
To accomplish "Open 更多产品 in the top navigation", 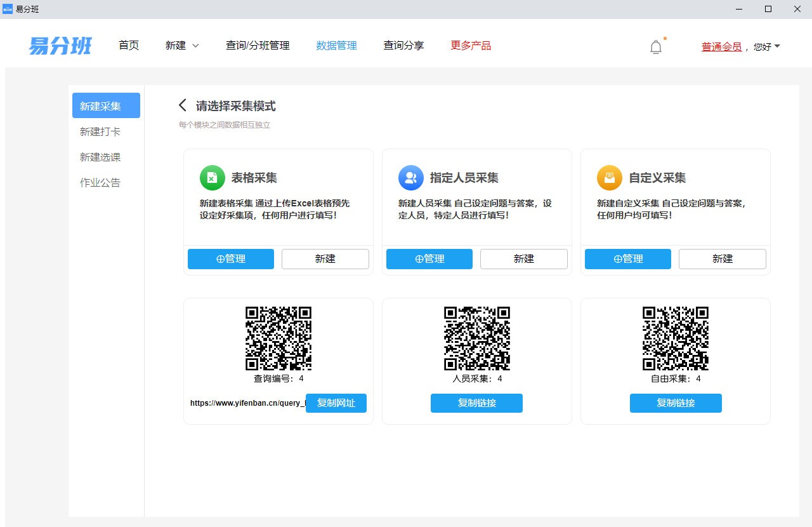I will click(x=471, y=46).
